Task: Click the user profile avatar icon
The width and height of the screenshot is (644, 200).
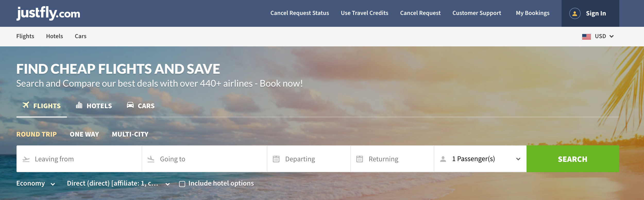Action: [574, 13]
